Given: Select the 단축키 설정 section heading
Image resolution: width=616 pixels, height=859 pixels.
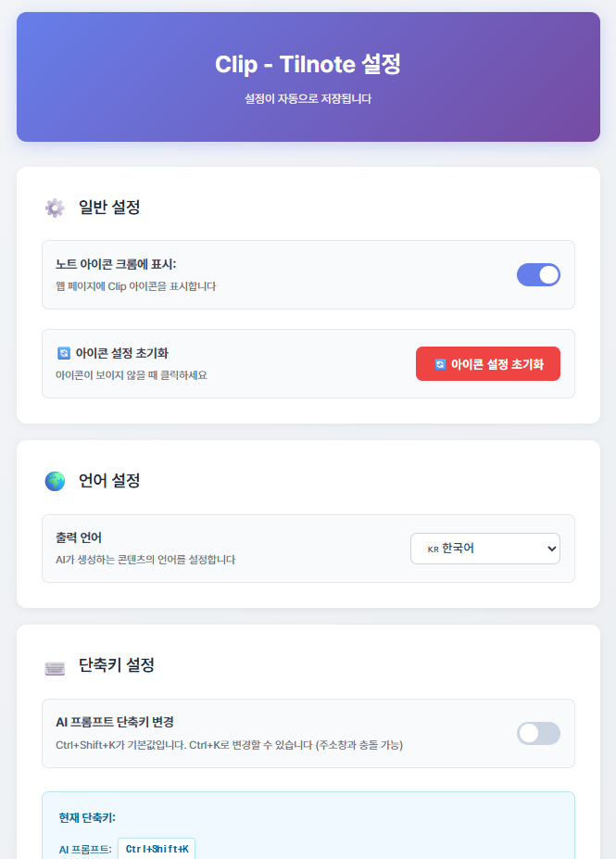Looking at the screenshot, I should point(117,665).
